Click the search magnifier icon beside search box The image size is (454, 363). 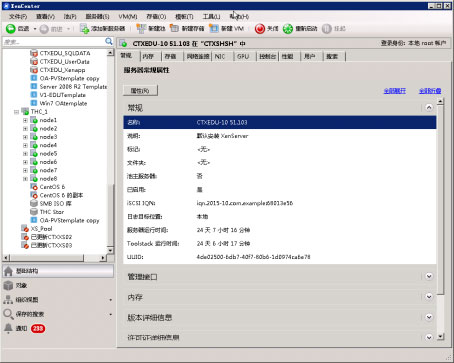coord(109,41)
